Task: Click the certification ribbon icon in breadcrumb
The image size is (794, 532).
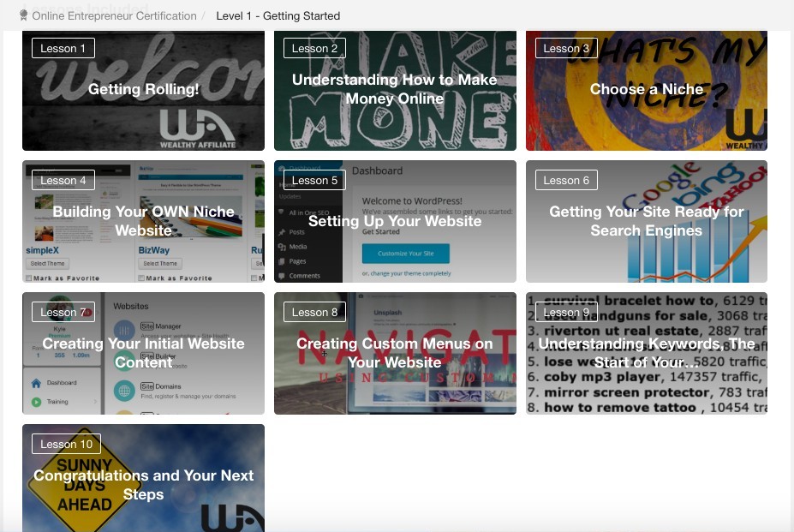Action: (23, 15)
